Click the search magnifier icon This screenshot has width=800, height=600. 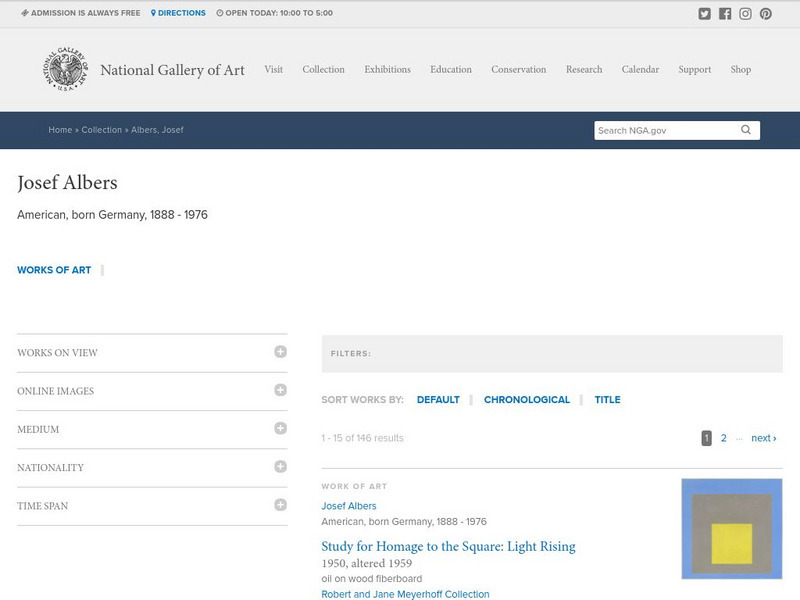[746, 130]
